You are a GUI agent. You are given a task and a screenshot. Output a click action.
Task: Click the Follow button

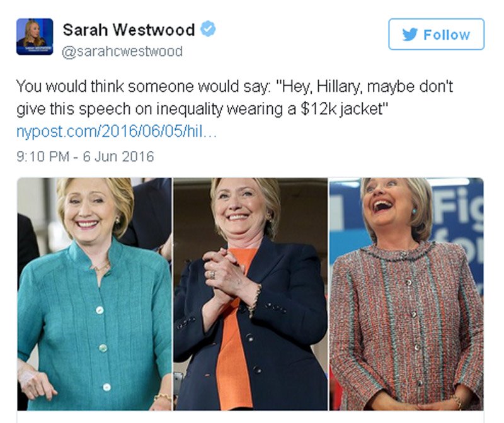coord(436,35)
